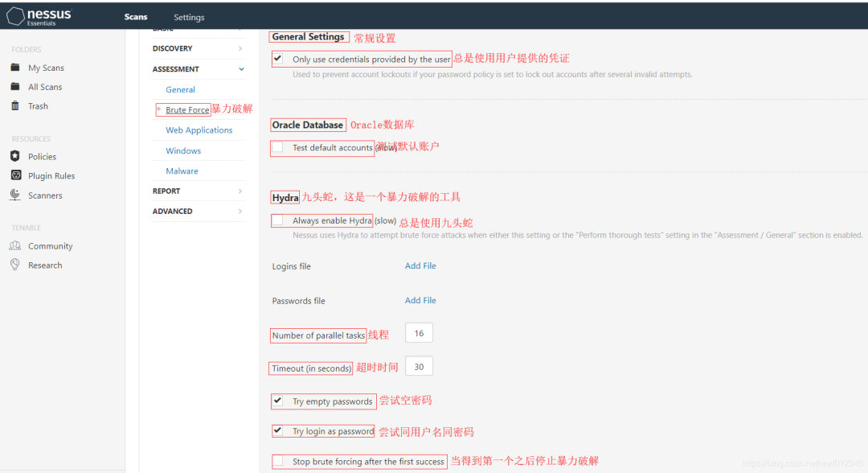The image size is (868, 473).
Task: Click the My Scans folder icon
Action: click(15, 68)
